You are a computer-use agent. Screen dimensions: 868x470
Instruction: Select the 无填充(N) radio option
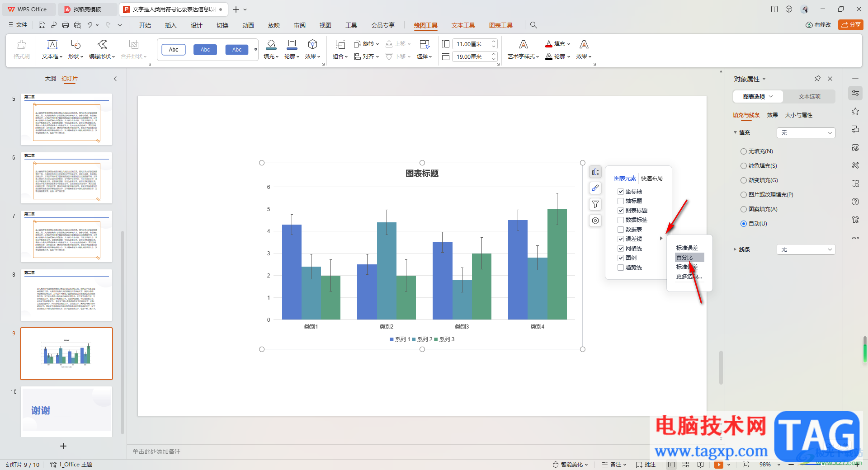tap(743, 151)
